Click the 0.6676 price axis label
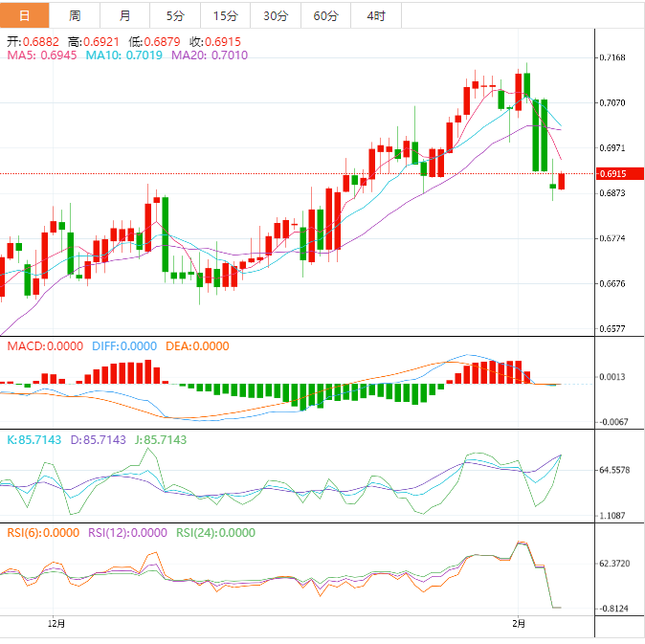Screen dimensions: 645x644 point(612,284)
